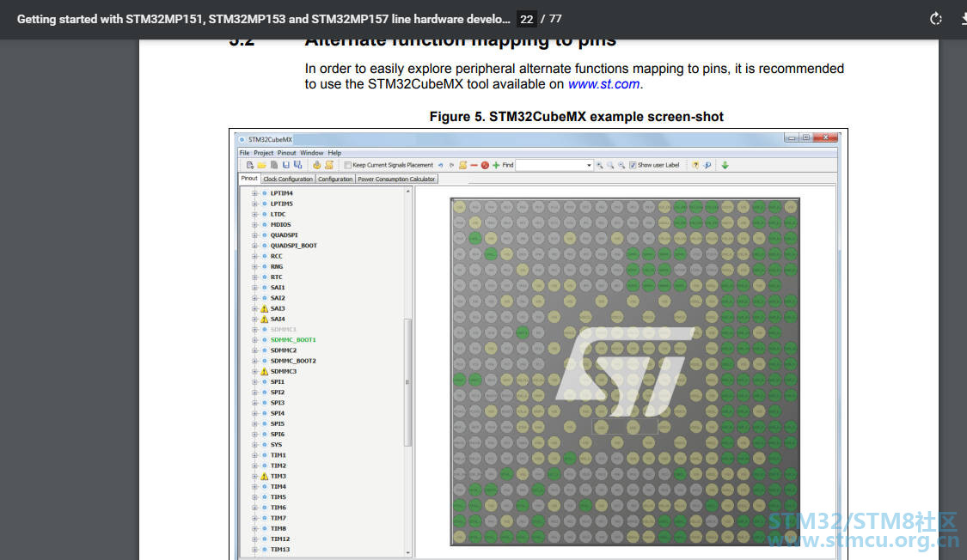
Task: Select TIM12 in the peripheral tree
Action: pos(280,539)
